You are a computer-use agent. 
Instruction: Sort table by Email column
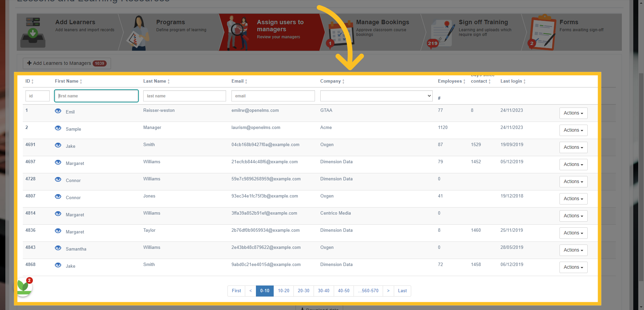[x=239, y=81]
